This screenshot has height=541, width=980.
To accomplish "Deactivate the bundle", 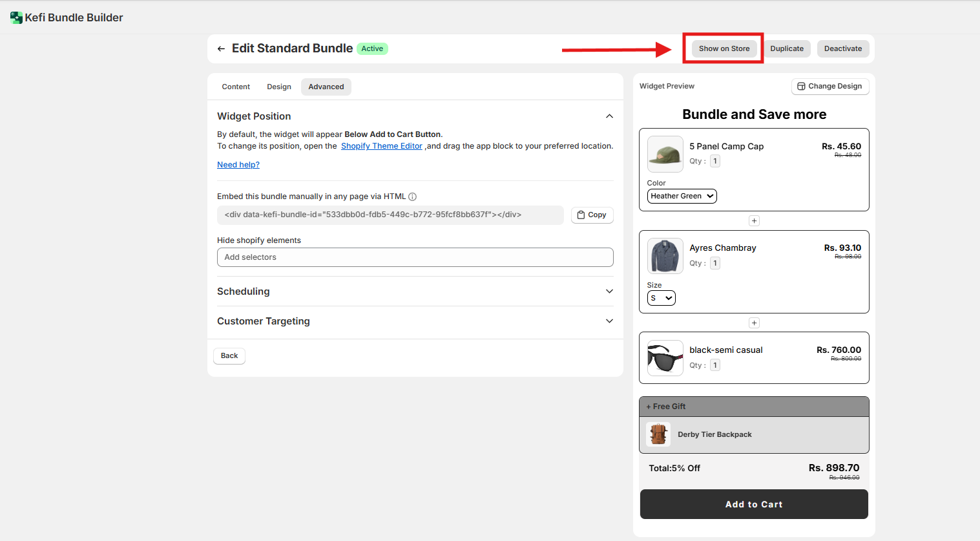I will (842, 48).
